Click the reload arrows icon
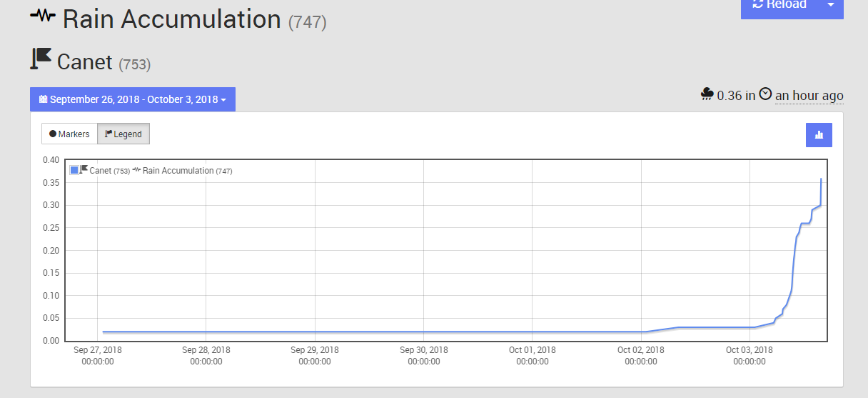Image resolution: width=868 pixels, height=398 pixels. [x=758, y=4]
